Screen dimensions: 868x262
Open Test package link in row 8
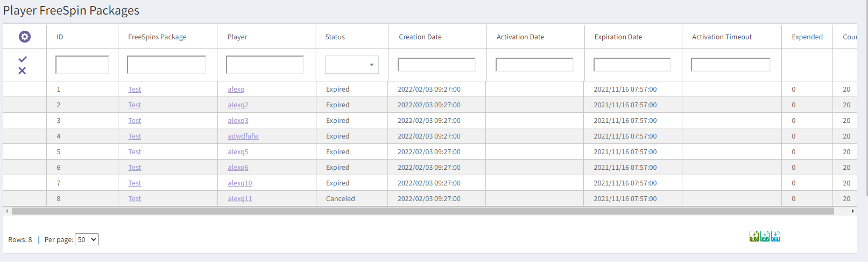[x=135, y=199]
